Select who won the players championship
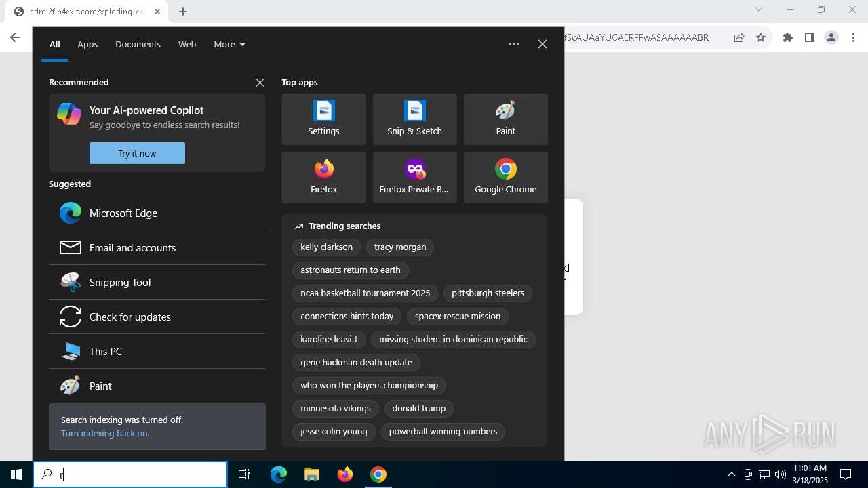The height and width of the screenshot is (488, 868). 370,386
